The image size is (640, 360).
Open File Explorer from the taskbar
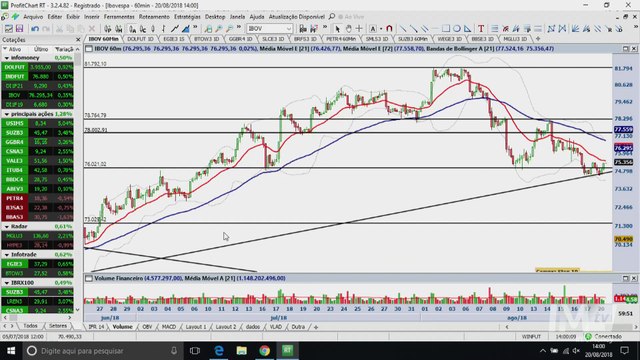point(242,351)
